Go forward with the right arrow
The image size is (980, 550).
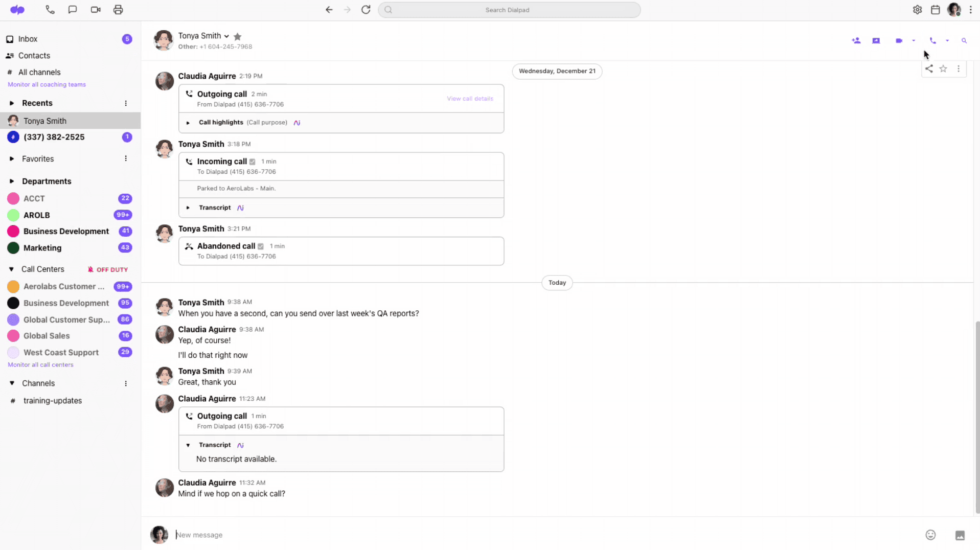[x=347, y=10]
